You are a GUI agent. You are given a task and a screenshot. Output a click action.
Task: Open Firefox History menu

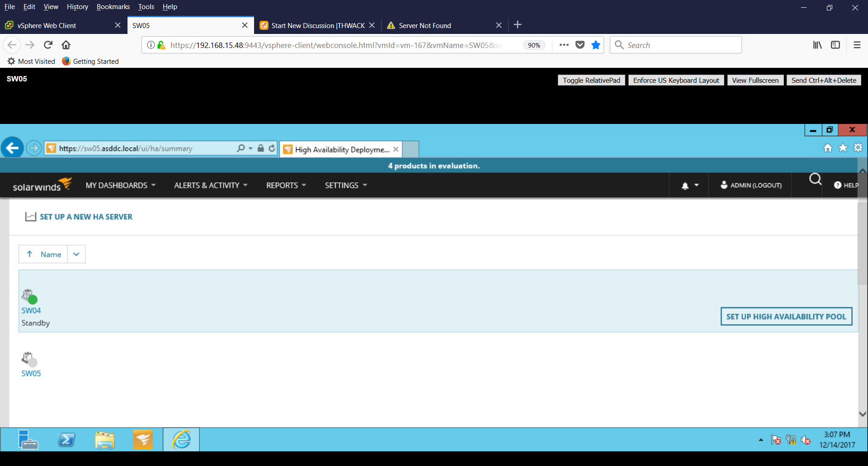(77, 7)
